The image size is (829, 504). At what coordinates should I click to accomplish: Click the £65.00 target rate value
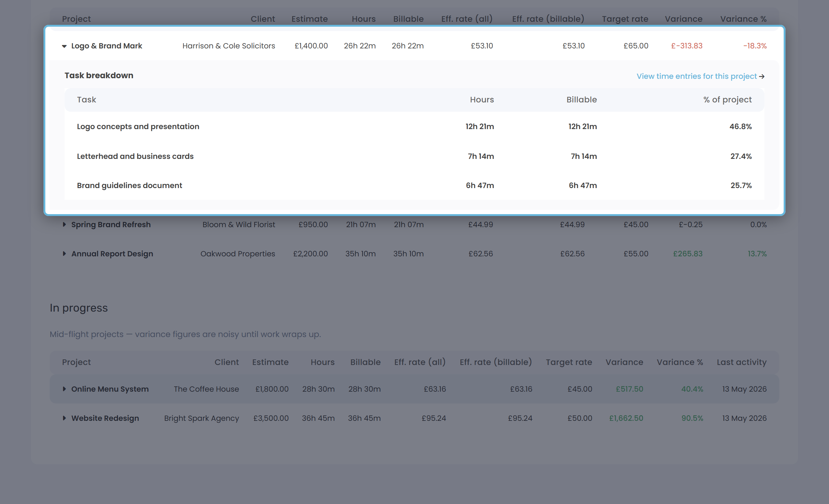[636, 46]
